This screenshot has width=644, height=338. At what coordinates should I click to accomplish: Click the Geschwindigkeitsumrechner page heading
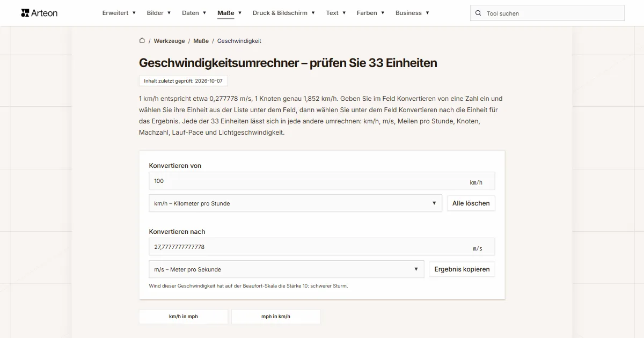coord(288,63)
